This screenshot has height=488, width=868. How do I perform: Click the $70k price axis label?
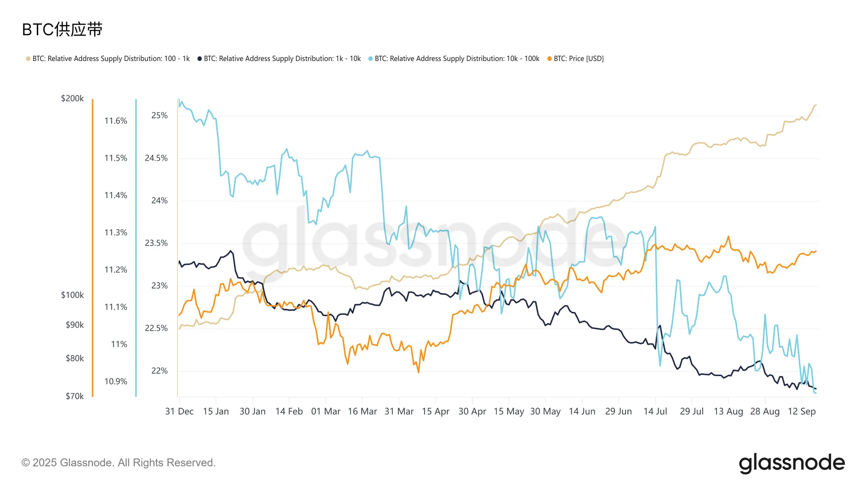click(75, 396)
